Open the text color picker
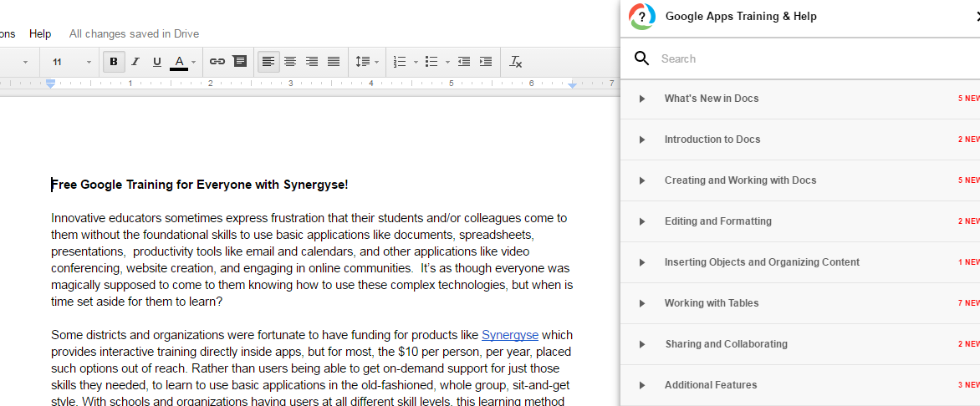The image size is (980, 406). point(179,62)
